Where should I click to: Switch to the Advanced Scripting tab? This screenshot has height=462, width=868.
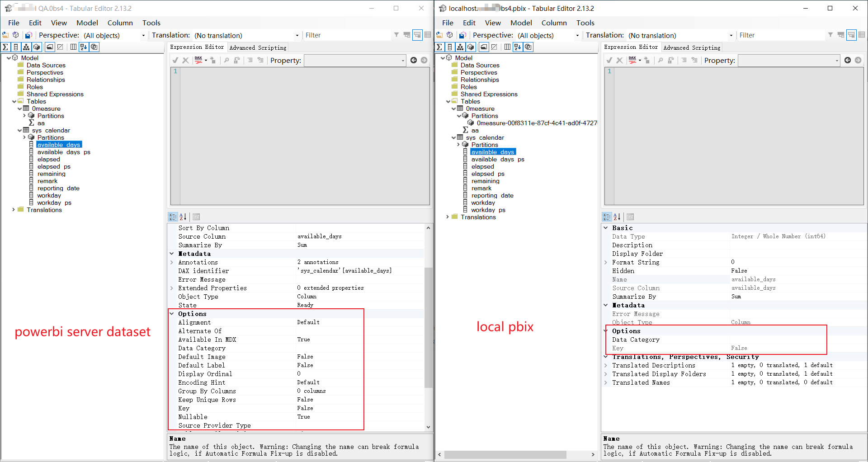point(258,47)
